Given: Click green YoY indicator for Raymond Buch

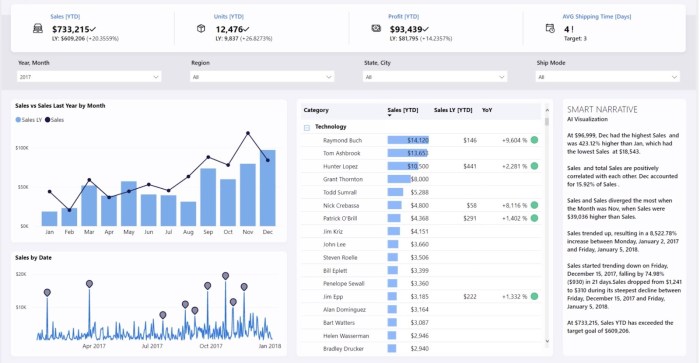Looking at the screenshot, I should tap(534, 140).
